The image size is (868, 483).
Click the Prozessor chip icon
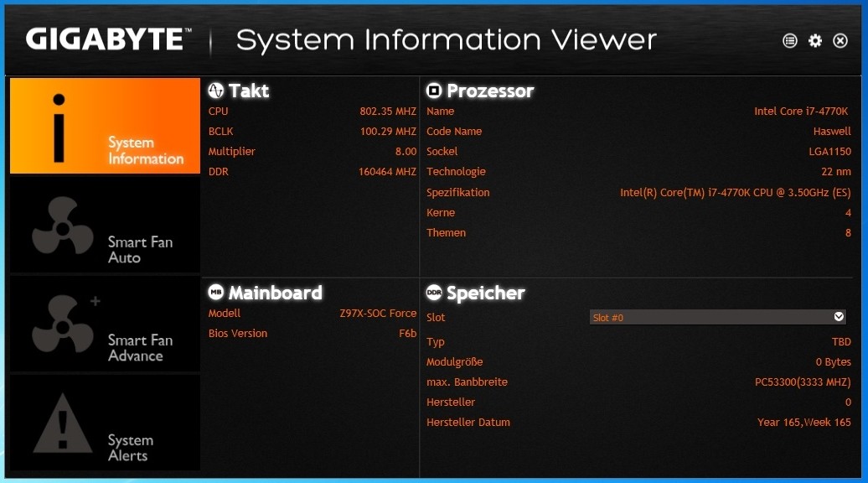[x=434, y=91]
